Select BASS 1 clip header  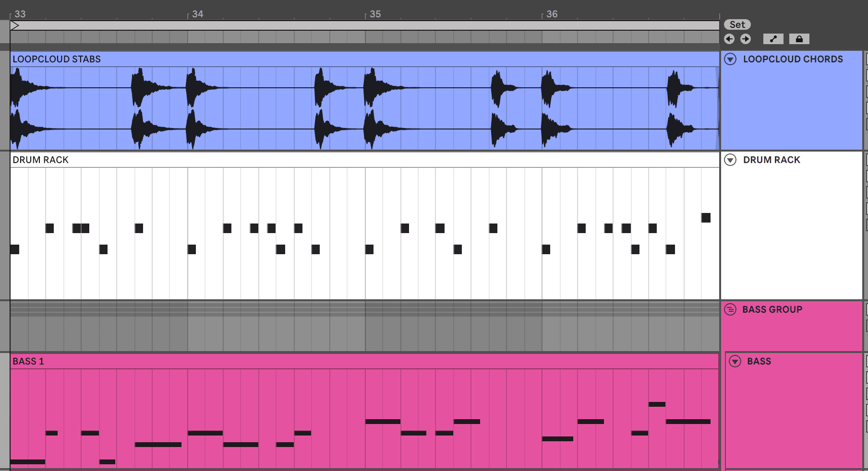coord(364,361)
